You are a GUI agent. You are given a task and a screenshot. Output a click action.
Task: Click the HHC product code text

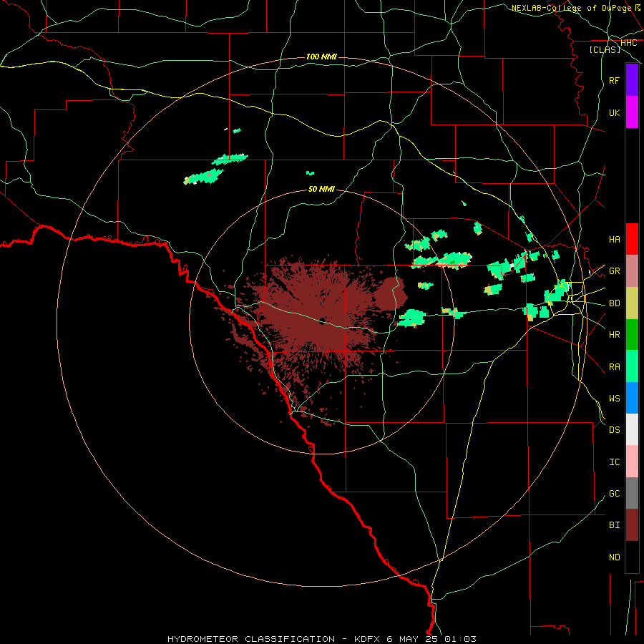[x=628, y=43]
